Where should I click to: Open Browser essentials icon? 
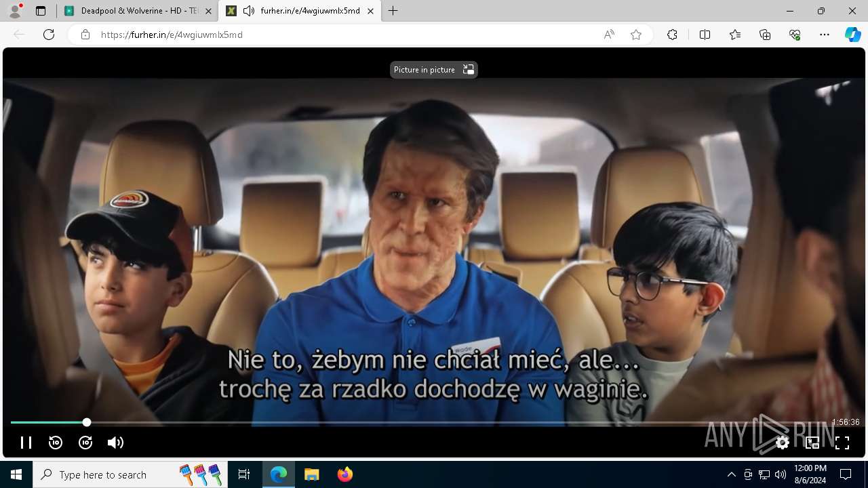pyautogui.click(x=795, y=35)
